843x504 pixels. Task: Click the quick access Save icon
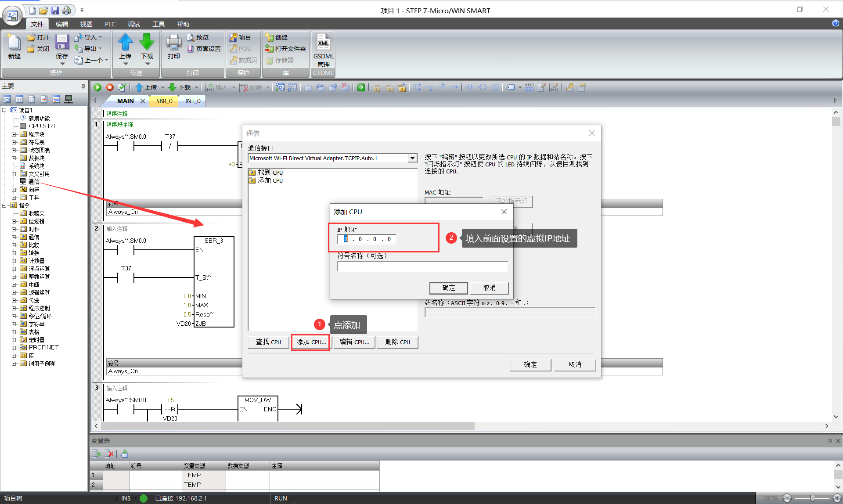tap(55, 10)
